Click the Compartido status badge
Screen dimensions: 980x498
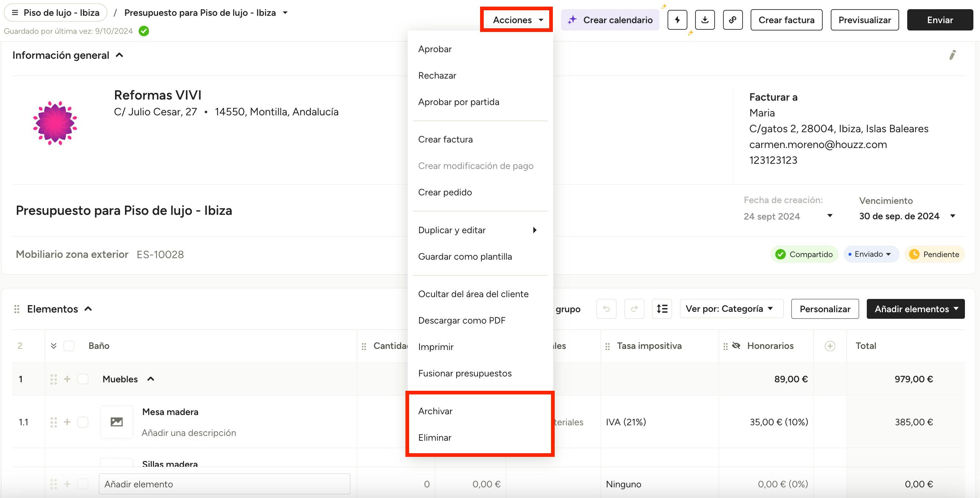[804, 254]
